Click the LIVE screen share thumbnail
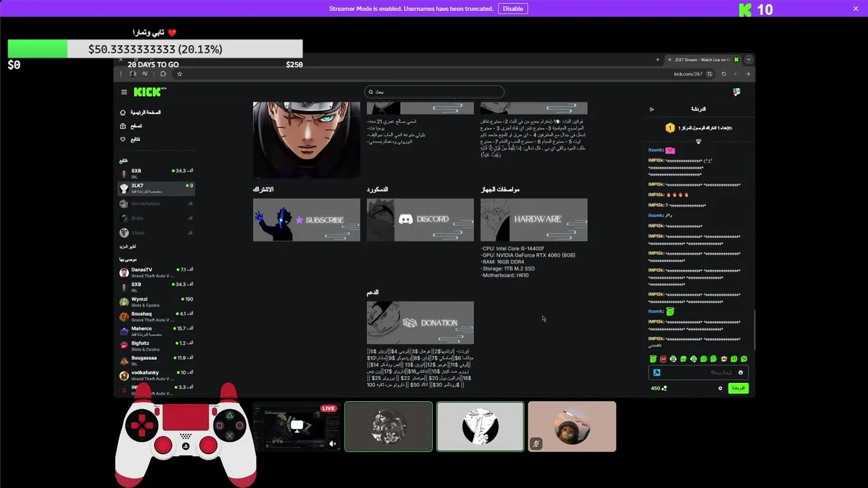 [297, 426]
